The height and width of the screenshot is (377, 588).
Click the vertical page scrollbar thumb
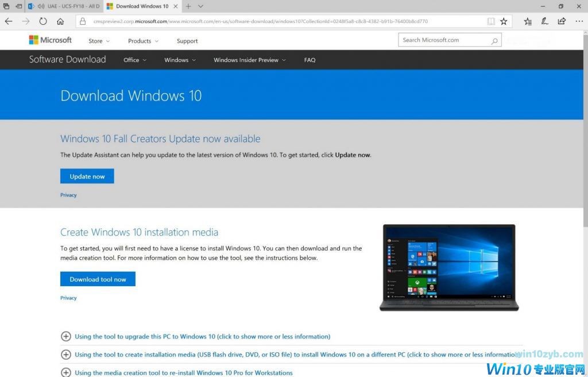point(585,132)
